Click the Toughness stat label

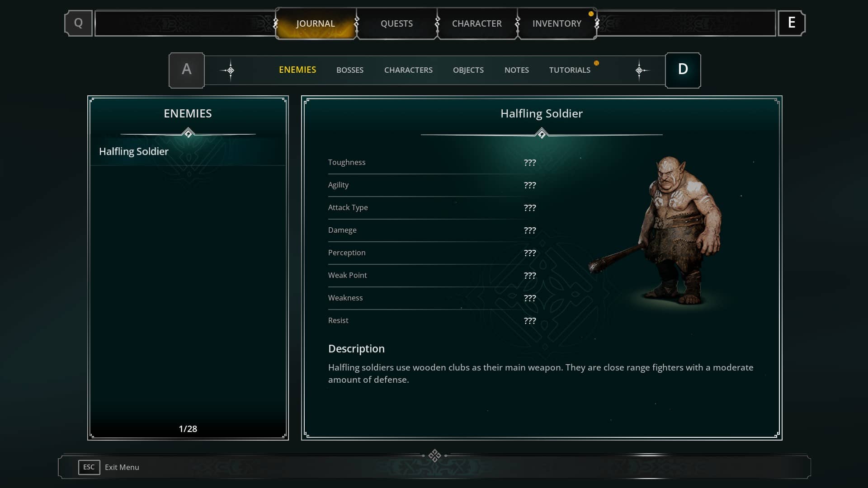[347, 162]
